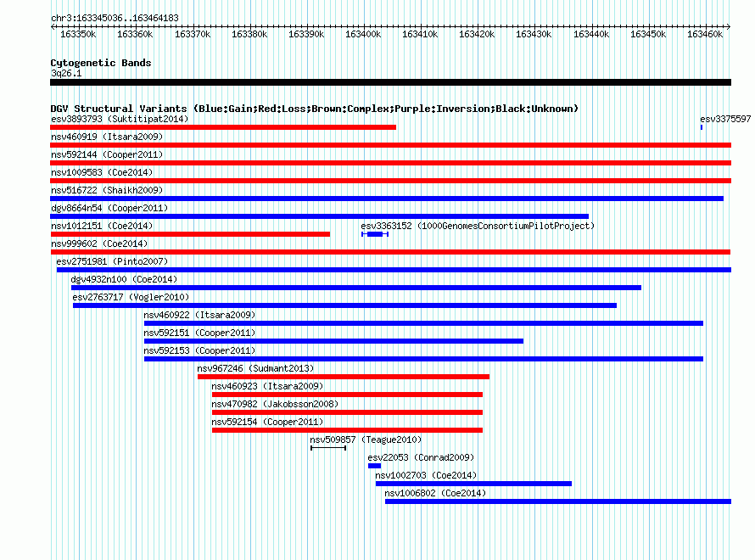Click the 163350k ruler tick label
The width and height of the screenshot is (755, 560).
point(78,34)
